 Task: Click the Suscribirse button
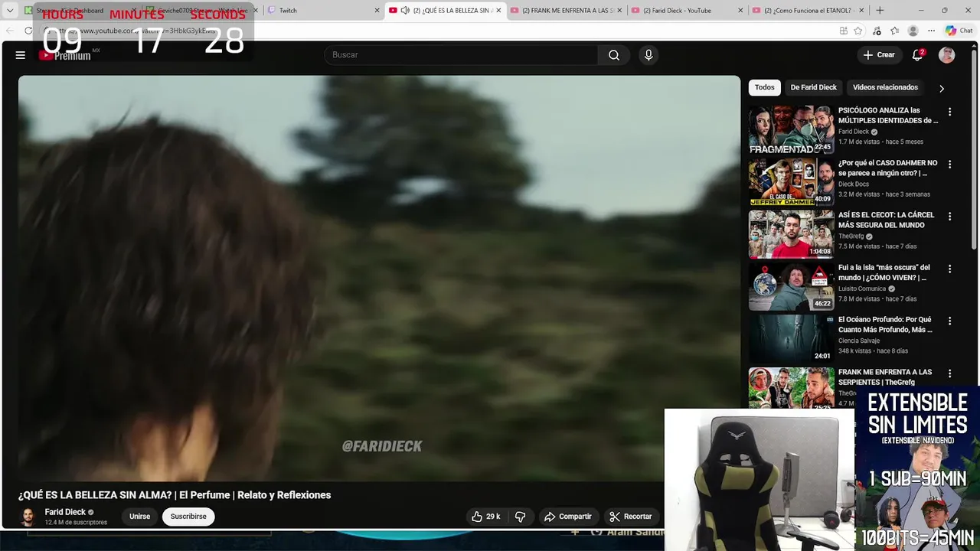[x=188, y=517]
